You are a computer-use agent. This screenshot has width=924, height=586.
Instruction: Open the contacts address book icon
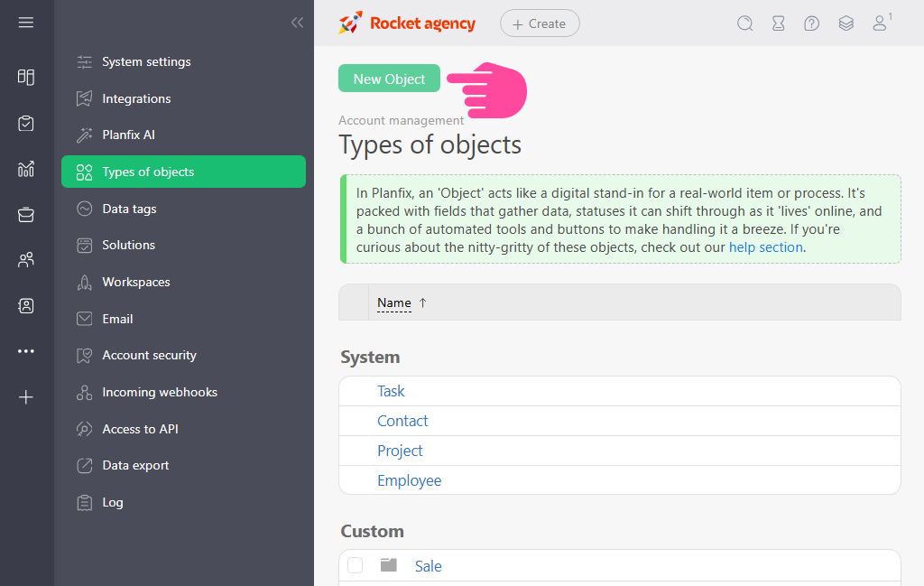point(26,305)
